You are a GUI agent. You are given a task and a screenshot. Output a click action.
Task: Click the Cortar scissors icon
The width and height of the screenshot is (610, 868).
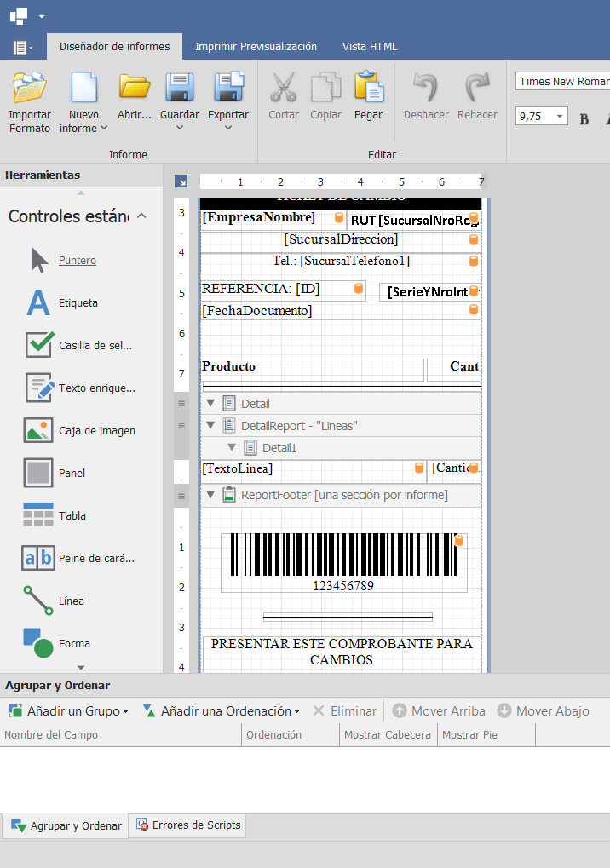pos(284,88)
